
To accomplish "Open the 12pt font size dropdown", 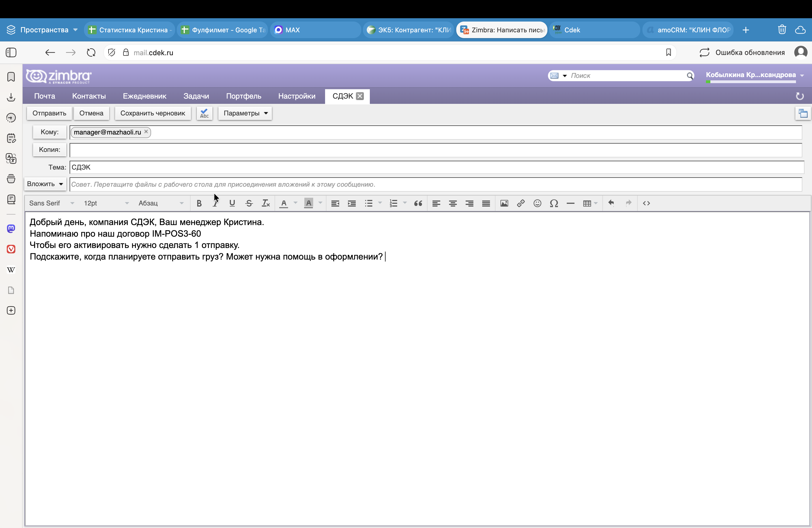I will click(x=106, y=203).
